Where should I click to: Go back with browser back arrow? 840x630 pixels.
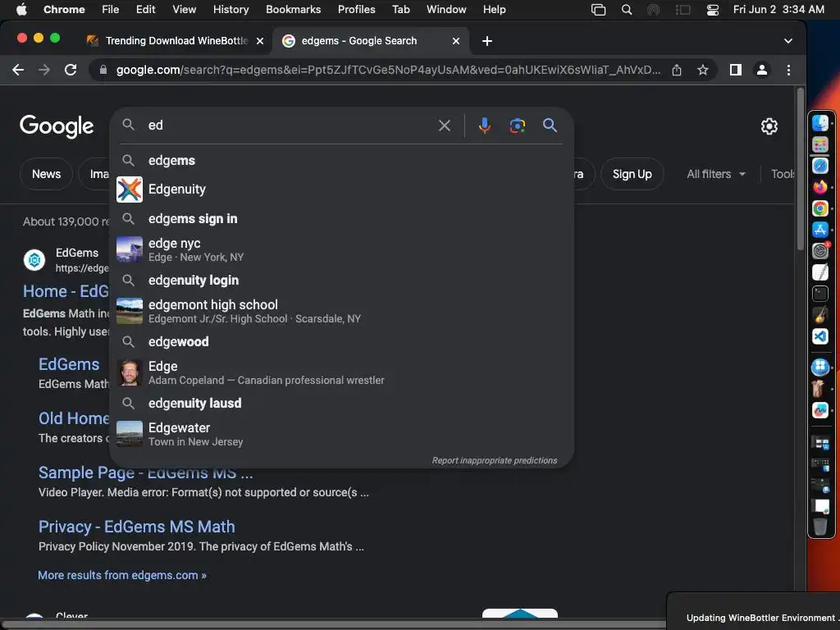(18, 70)
